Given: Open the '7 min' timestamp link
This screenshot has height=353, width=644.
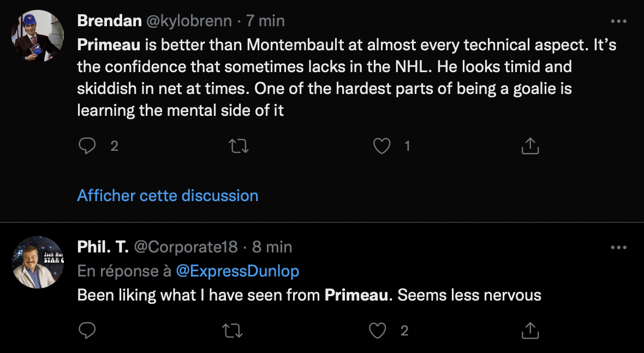Looking at the screenshot, I should point(265,21).
